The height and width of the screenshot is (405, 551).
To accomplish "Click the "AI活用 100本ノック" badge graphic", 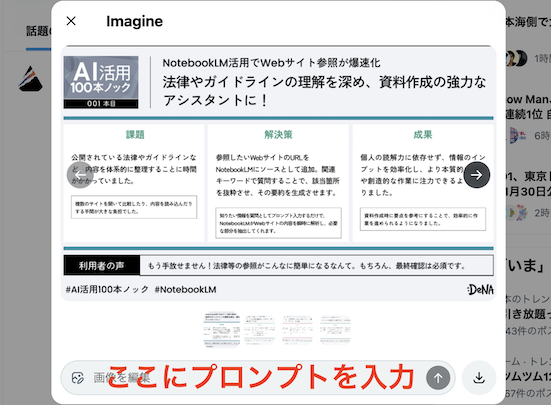I will tap(101, 82).
